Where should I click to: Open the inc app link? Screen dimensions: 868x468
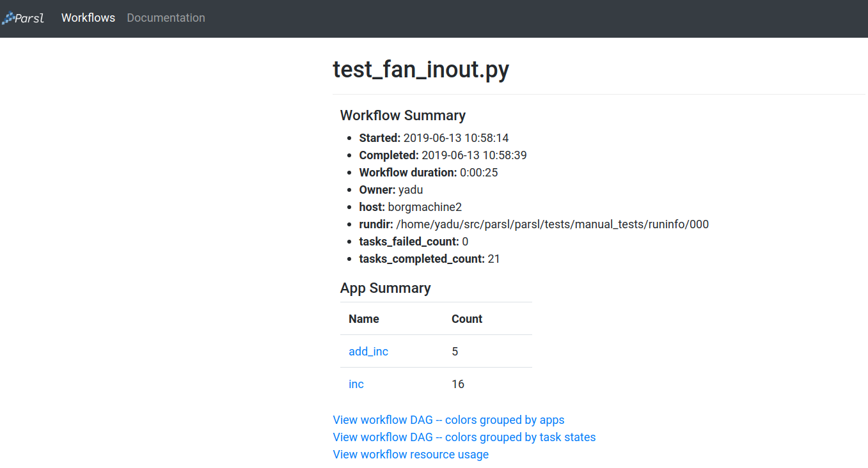coord(356,384)
